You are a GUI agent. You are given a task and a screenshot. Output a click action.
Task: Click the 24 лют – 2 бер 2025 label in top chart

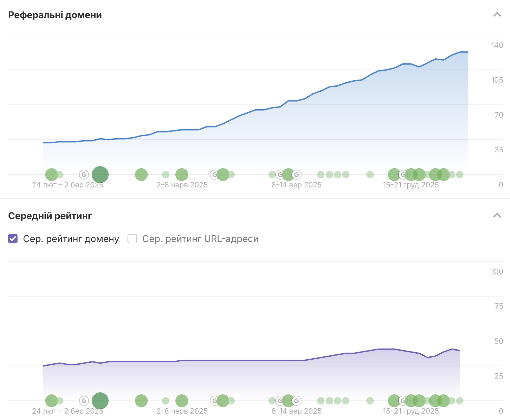[x=67, y=185]
